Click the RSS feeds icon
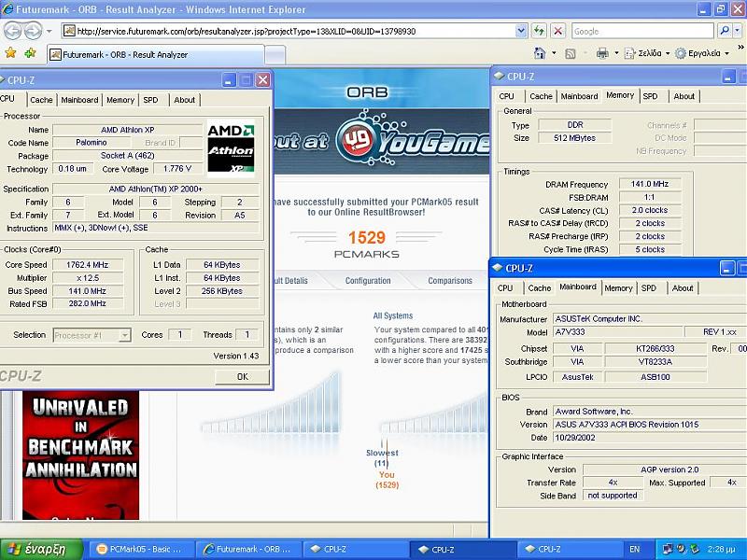Image resolution: width=747 pixels, height=560 pixels. coord(570,54)
